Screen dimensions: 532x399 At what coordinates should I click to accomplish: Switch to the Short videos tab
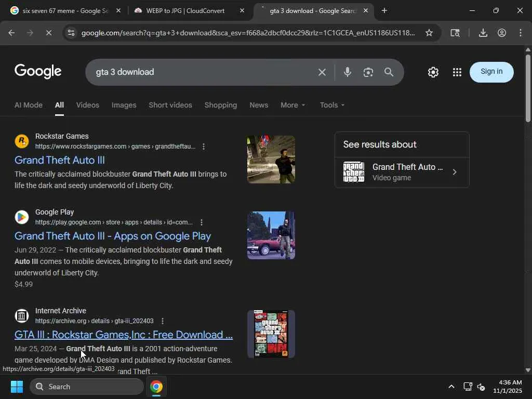[x=170, y=105]
